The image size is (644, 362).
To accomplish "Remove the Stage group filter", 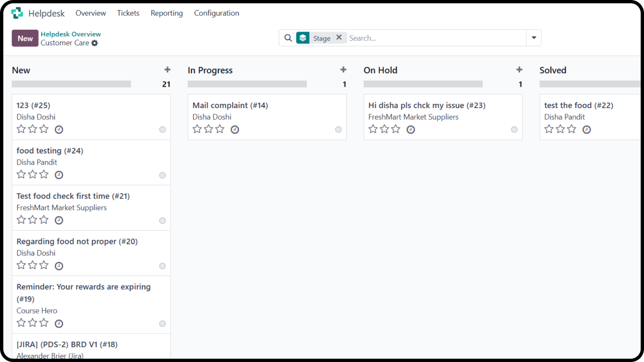I will (x=339, y=38).
